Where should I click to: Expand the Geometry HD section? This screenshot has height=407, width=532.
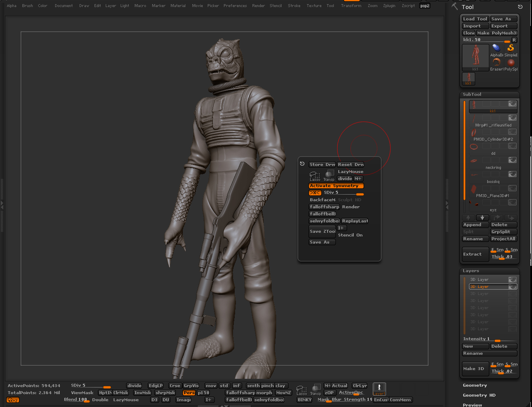tap(479, 395)
